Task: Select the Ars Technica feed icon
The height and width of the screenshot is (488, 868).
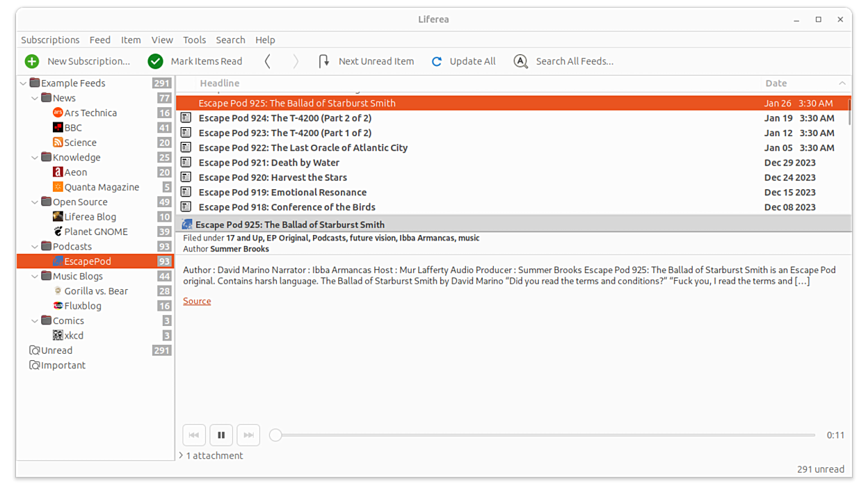Action: click(58, 113)
